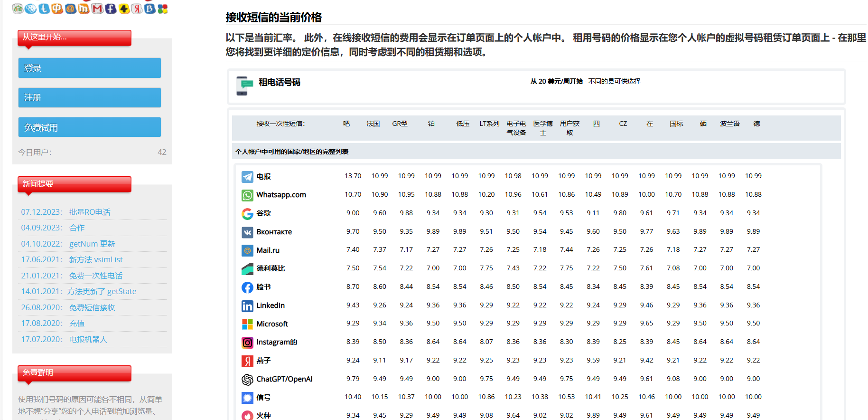Click the blue 登录 login button
Image resolution: width=868 pixels, height=420 pixels.
[90, 68]
